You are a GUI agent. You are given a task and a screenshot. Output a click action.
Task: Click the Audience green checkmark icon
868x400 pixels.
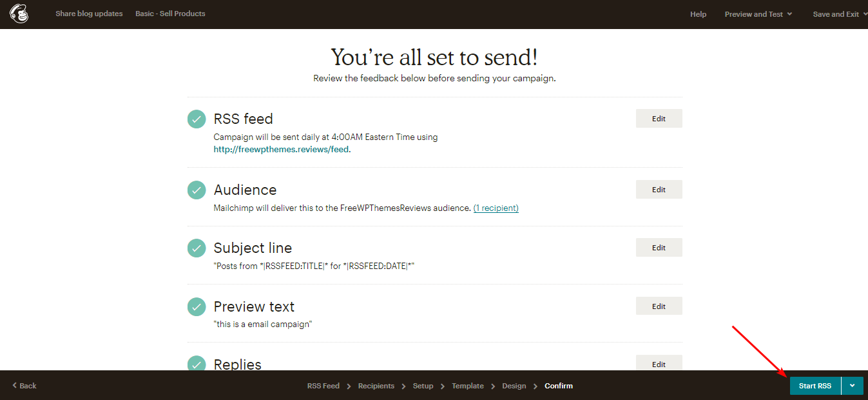click(197, 190)
